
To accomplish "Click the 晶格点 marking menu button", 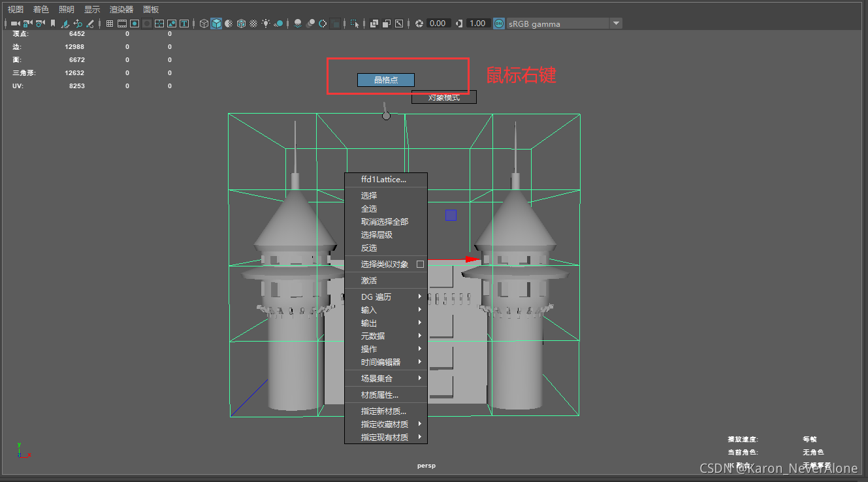I will click(x=385, y=80).
